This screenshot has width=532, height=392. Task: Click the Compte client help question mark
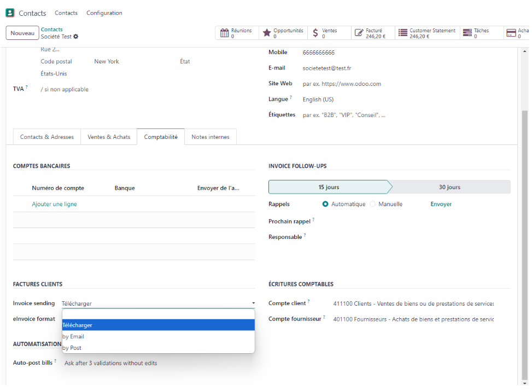coord(308,301)
